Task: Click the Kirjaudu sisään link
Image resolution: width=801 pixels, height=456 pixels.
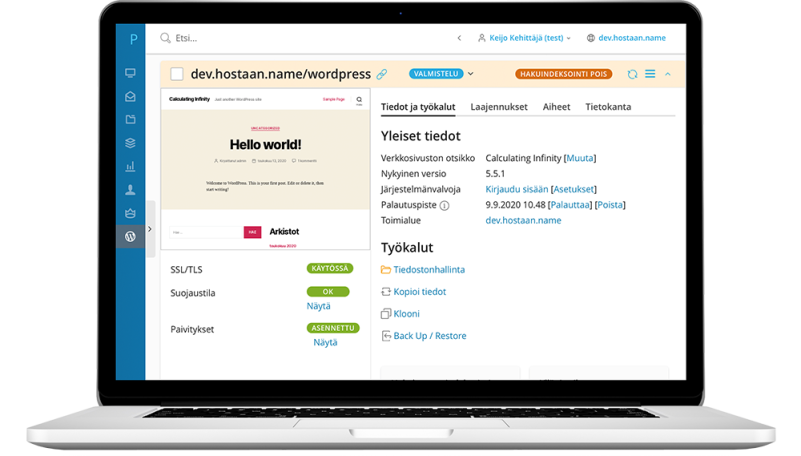Action: (516, 189)
